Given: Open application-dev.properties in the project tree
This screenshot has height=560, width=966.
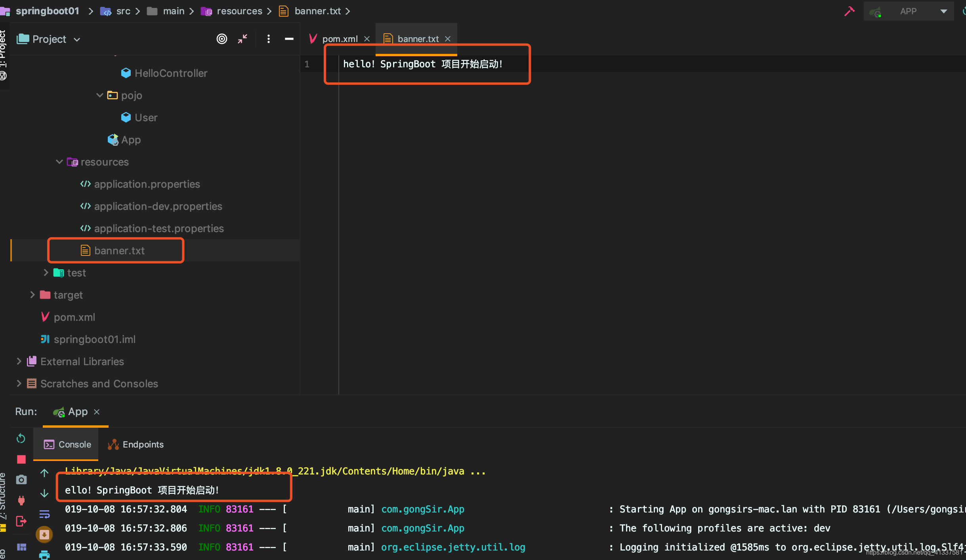Looking at the screenshot, I should click(x=158, y=206).
